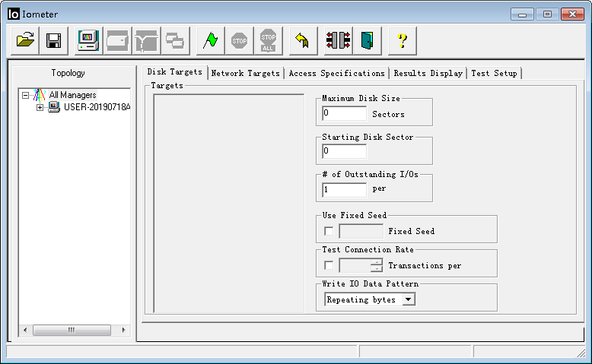Increase Transactions per value spinner up

(x=377, y=262)
